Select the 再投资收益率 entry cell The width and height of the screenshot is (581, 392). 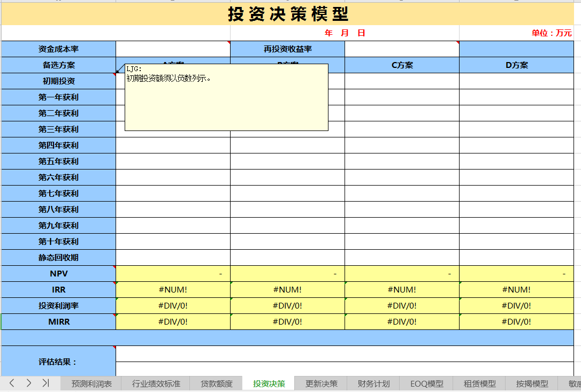point(402,49)
